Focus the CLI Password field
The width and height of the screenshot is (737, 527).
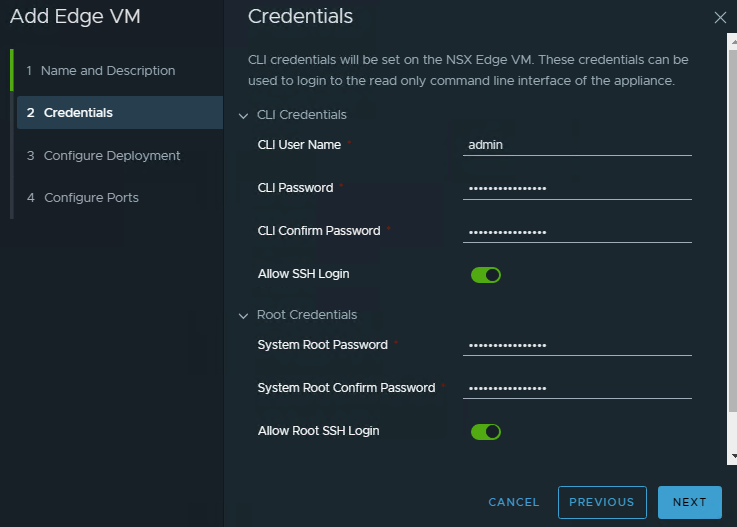click(578, 188)
